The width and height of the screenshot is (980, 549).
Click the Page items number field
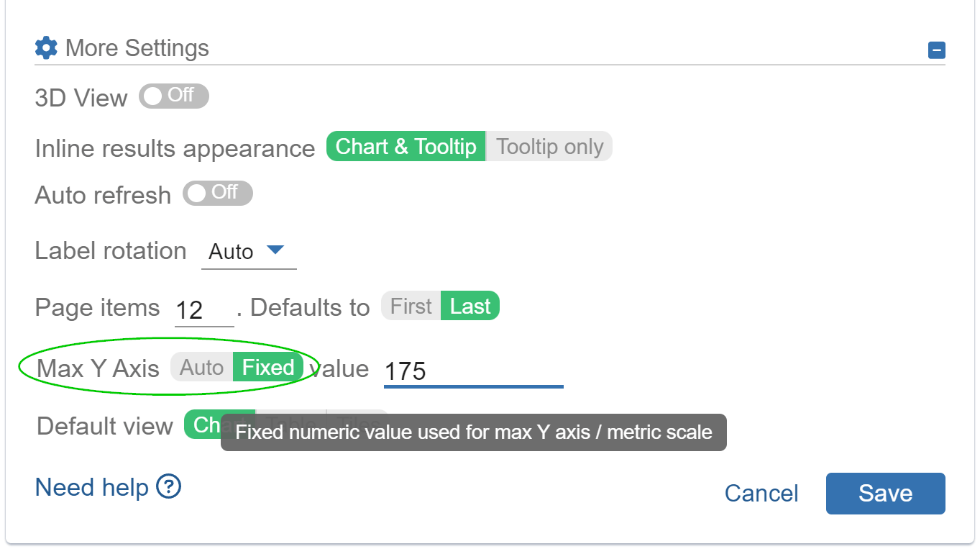pos(203,308)
